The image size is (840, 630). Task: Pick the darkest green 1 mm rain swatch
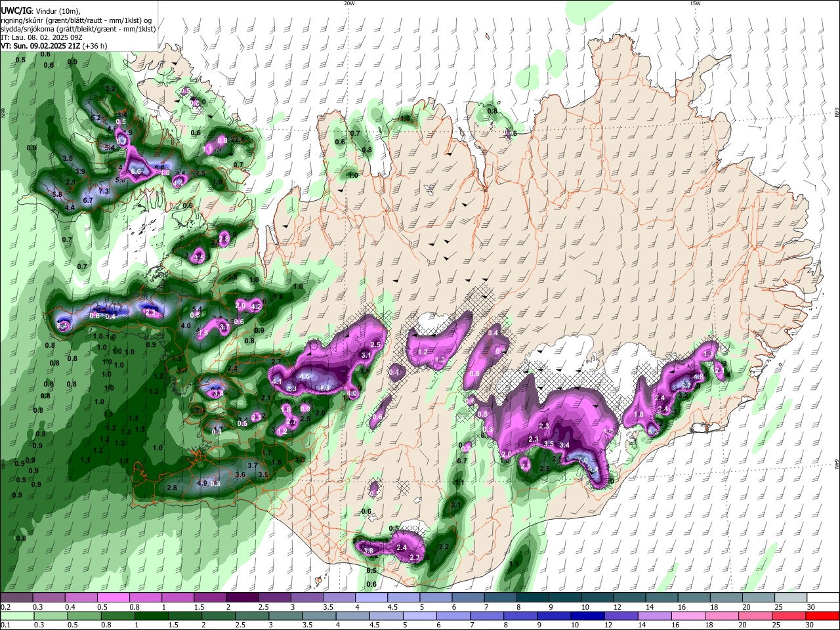point(151,616)
